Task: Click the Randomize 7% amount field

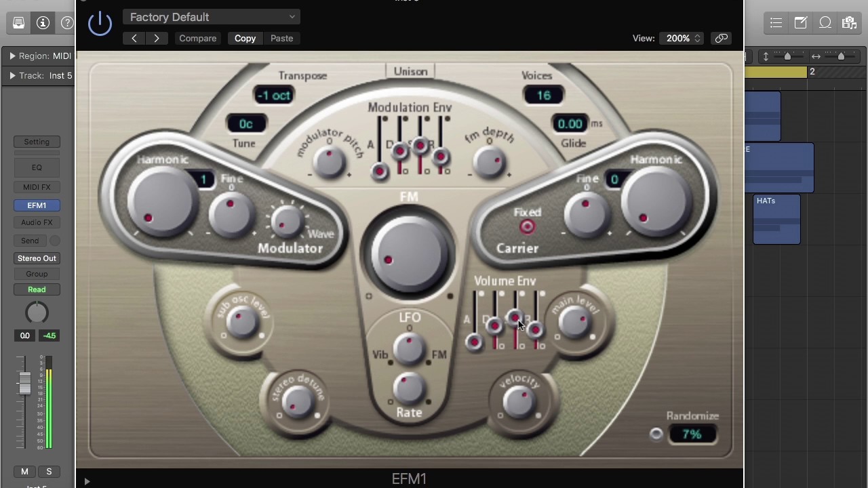Action: (692, 434)
